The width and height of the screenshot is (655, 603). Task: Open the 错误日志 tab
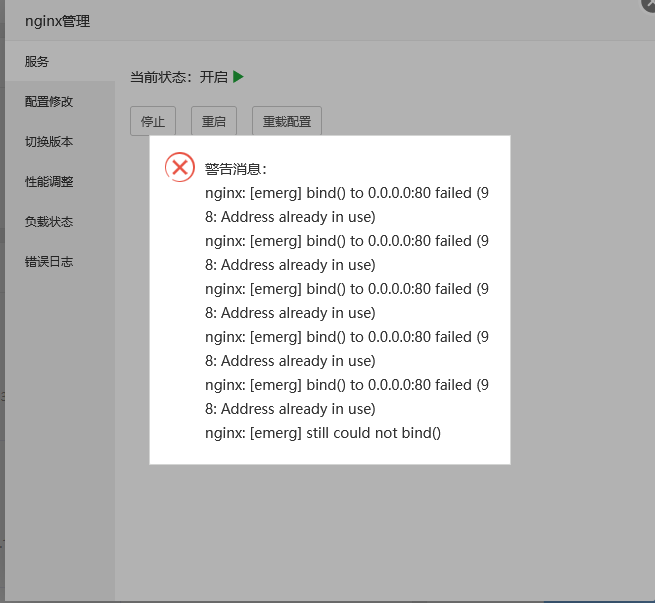60,262
